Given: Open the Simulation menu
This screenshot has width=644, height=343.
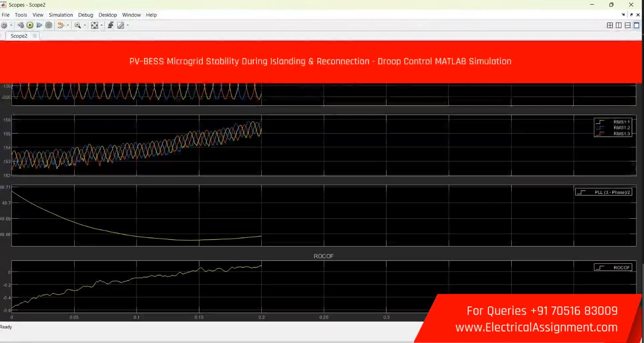Looking at the screenshot, I should click(x=61, y=15).
